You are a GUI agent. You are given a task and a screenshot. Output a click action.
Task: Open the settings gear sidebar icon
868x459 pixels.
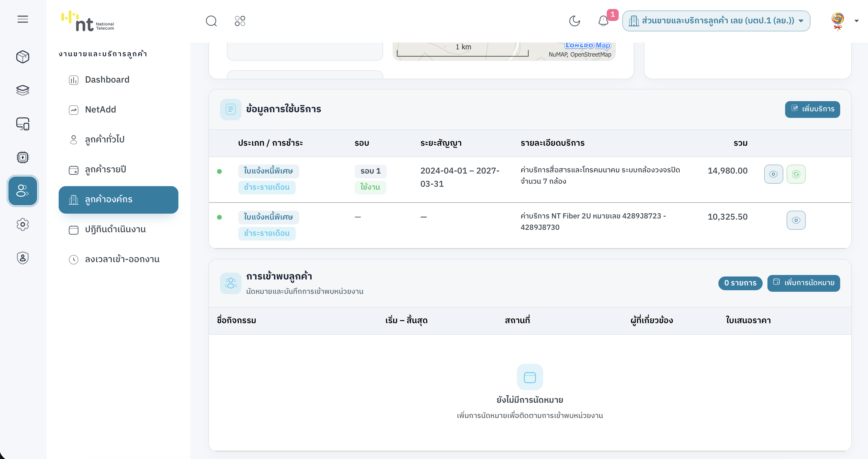22,224
